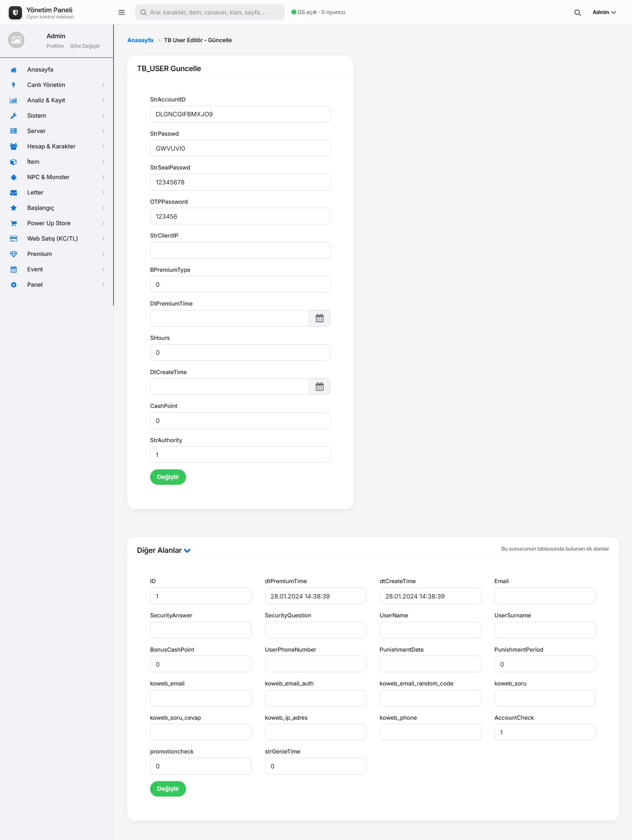Expand the Event submenu arrow

click(104, 270)
